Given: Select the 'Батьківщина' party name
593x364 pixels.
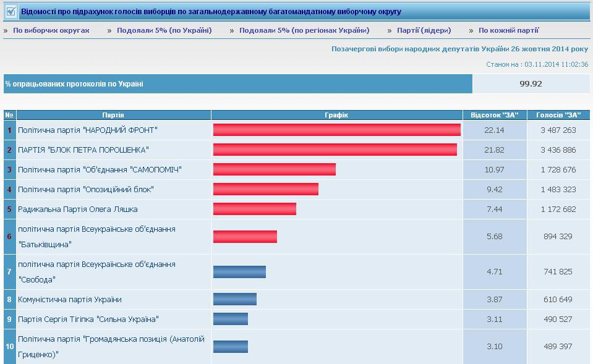Looking at the screenshot, I should 96,237.
